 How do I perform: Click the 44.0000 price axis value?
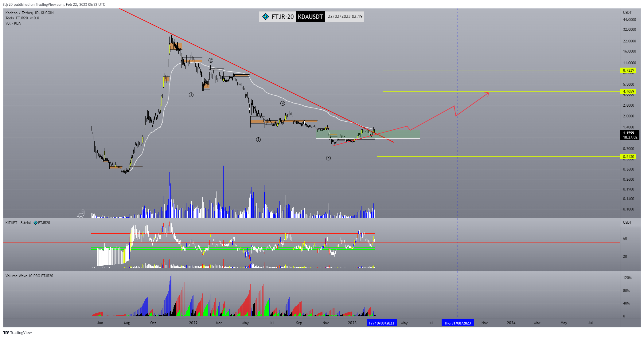[x=629, y=20]
